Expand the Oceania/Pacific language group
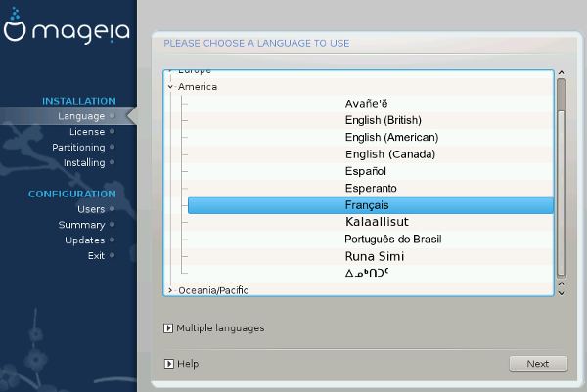Screen dimensions: 587x392 point(170,290)
